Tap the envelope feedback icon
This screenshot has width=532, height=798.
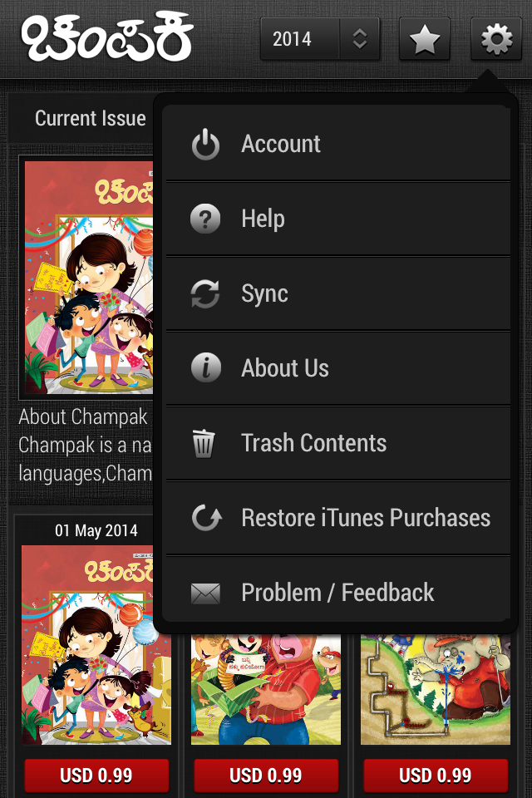point(205,593)
